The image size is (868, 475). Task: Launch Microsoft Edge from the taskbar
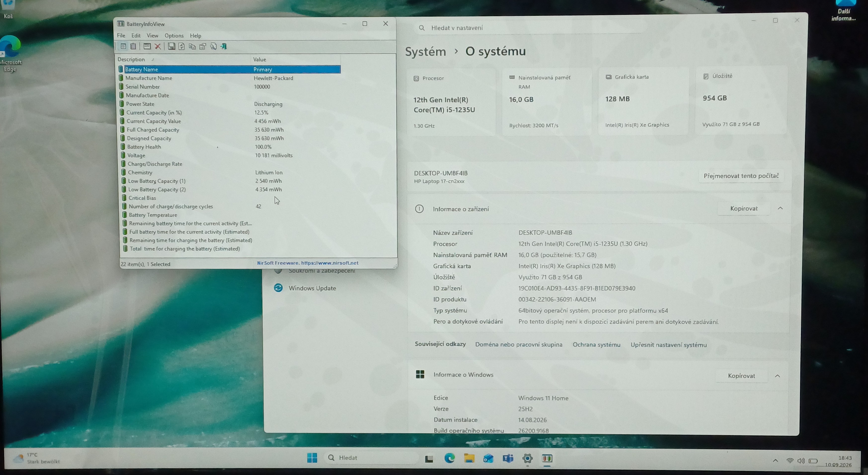click(x=449, y=458)
